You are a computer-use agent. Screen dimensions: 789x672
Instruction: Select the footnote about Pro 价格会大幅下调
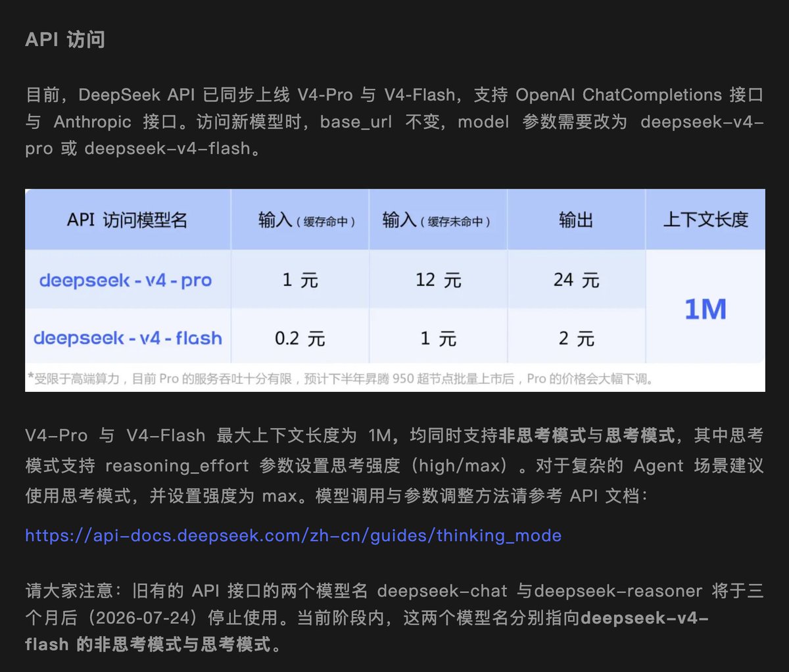coord(340,379)
